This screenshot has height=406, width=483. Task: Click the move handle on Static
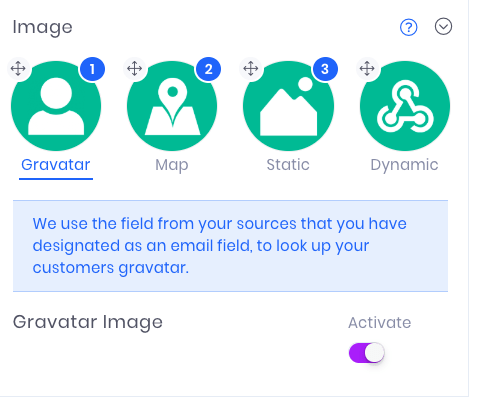tap(251, 69)
